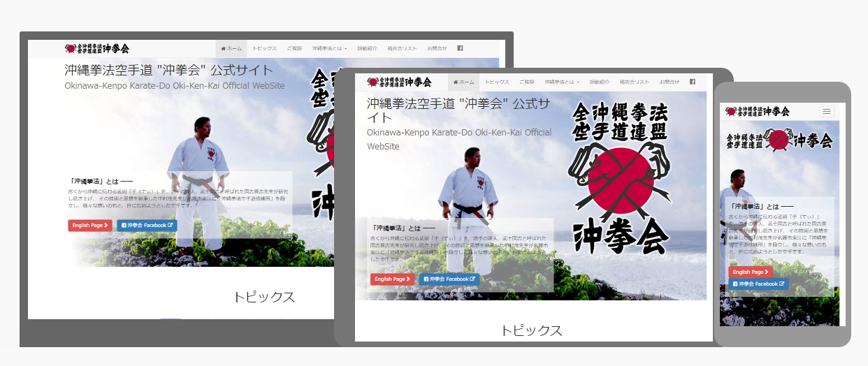Click トピックス heading in desktop view
This screenshot has height=366, width=868.
click(264, 297)
